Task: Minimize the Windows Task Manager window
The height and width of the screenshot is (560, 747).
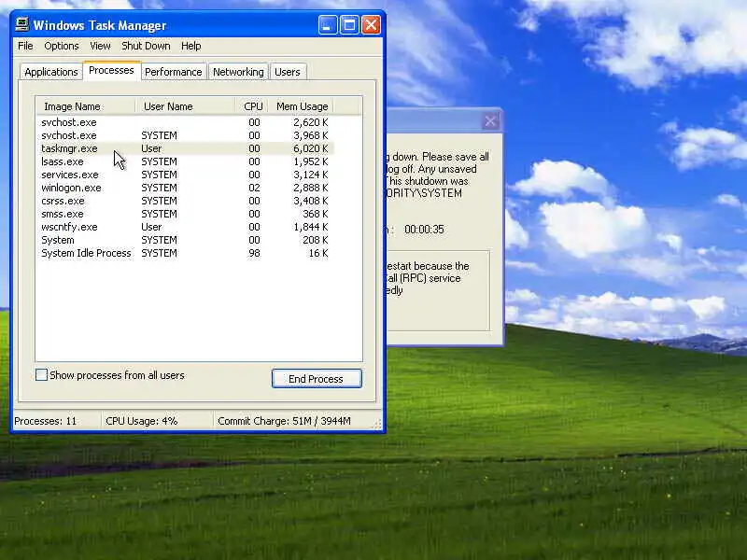Action: [328, 25]
